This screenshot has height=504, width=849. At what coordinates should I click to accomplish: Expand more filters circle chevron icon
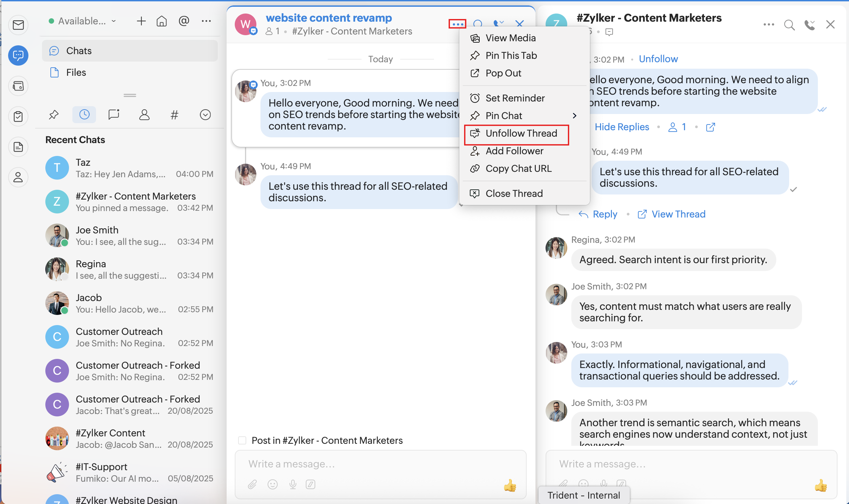tap(205, 115)
